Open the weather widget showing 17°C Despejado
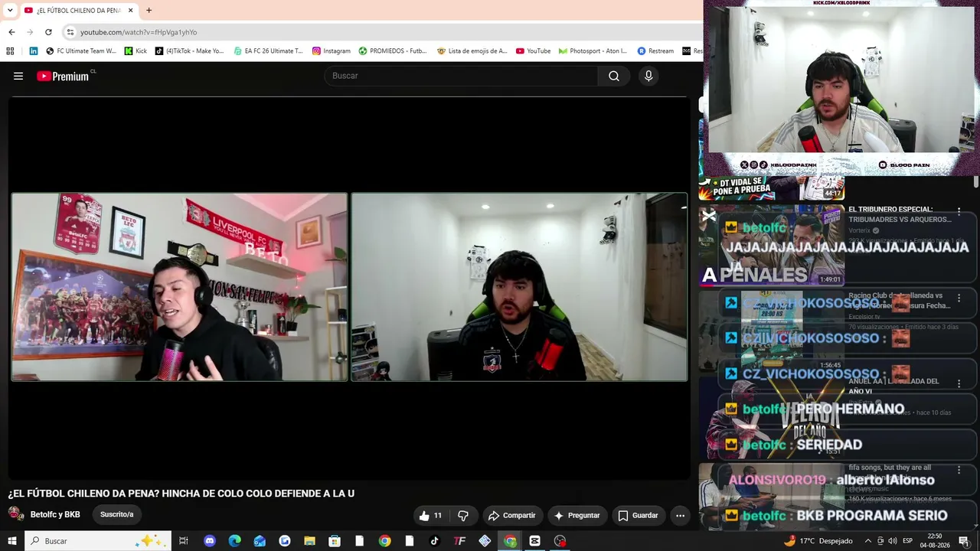 point(818,541)
